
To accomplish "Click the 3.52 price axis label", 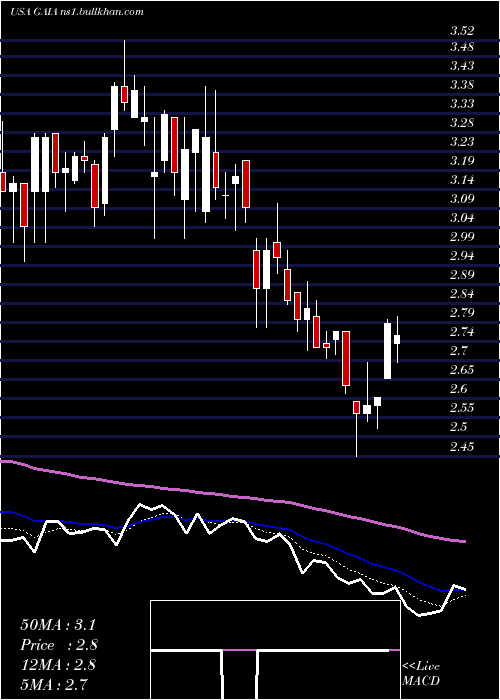I will 462,31.
